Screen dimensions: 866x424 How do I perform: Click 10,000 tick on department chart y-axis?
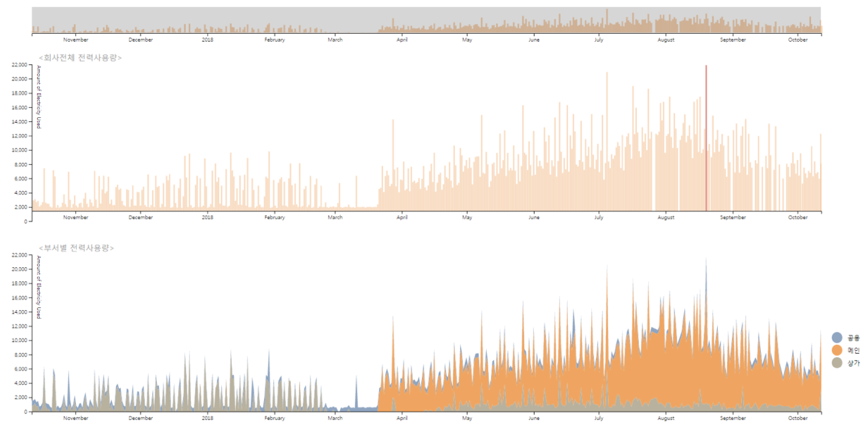19,341
